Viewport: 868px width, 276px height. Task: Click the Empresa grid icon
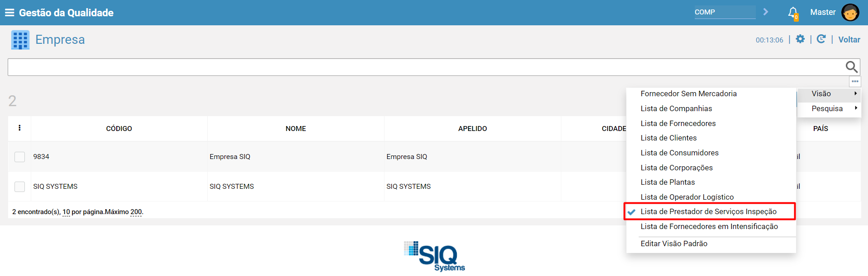pyautogui.click(x=20, y=40)
